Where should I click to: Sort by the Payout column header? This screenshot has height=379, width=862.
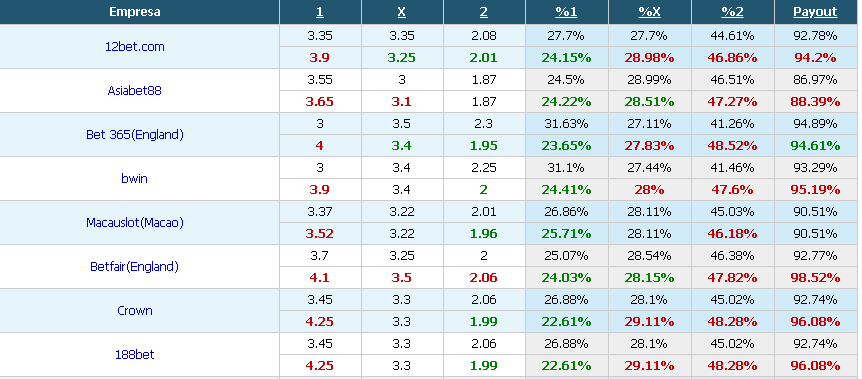tap(815, 12)
